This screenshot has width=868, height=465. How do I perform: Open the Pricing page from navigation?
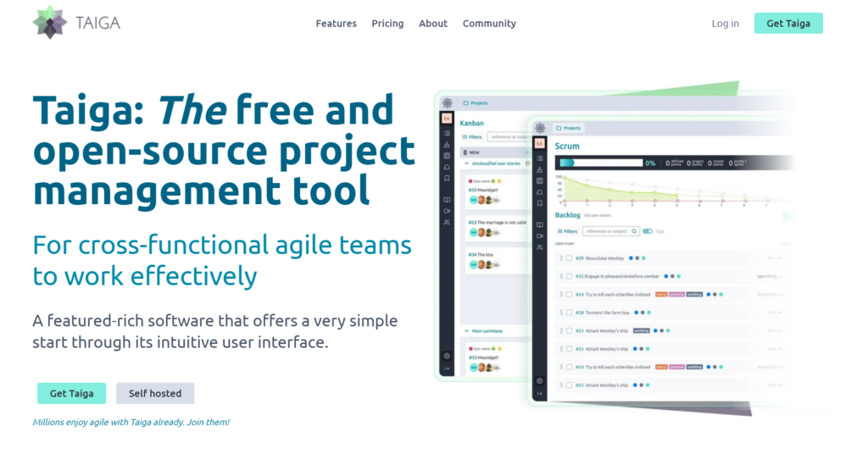387,24
